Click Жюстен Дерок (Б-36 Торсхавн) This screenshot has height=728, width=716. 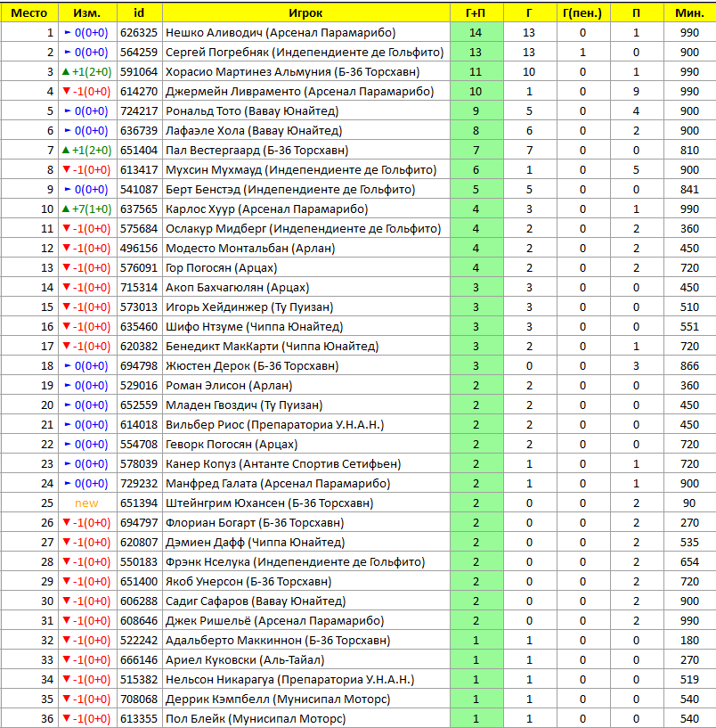(x=252, y=366)
